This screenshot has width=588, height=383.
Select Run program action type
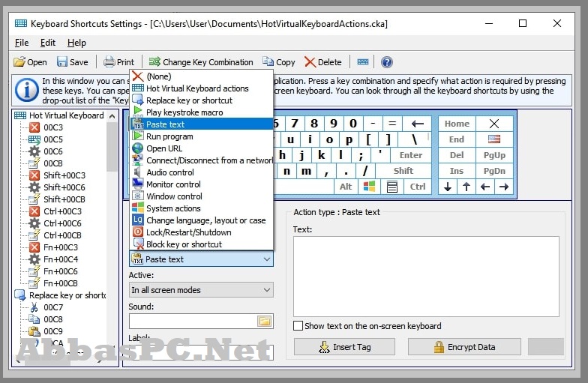[202, 136]
